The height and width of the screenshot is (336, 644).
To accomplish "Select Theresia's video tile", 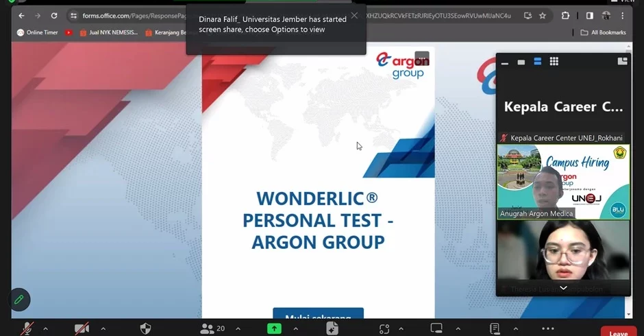I will click(x=563, y=257).
